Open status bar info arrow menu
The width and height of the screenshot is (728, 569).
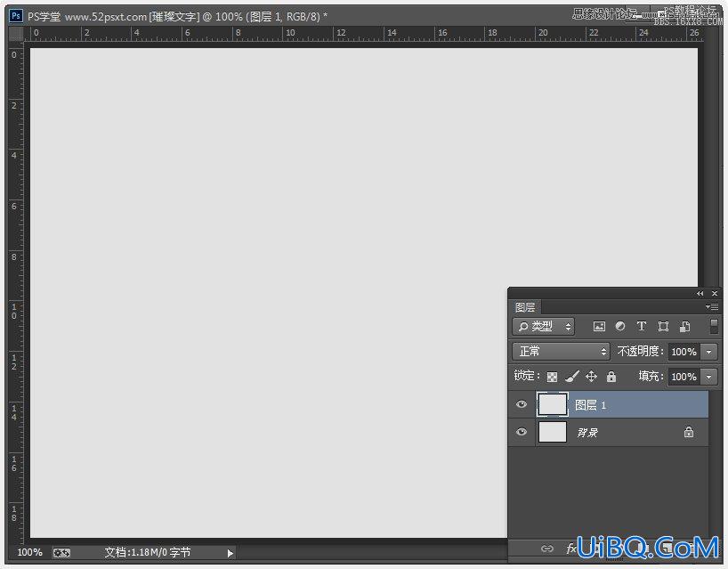[231, 553]
